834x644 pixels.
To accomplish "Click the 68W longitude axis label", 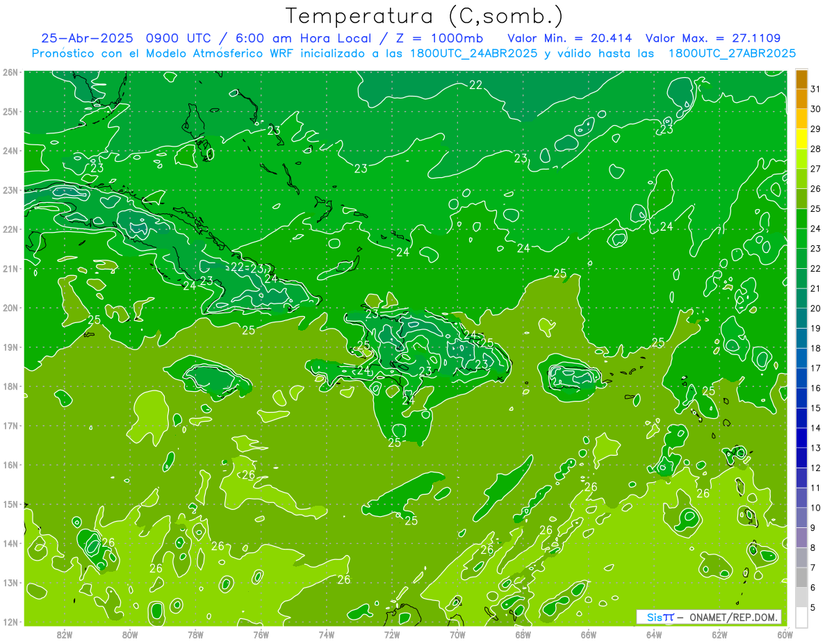I will pos(523,634).
